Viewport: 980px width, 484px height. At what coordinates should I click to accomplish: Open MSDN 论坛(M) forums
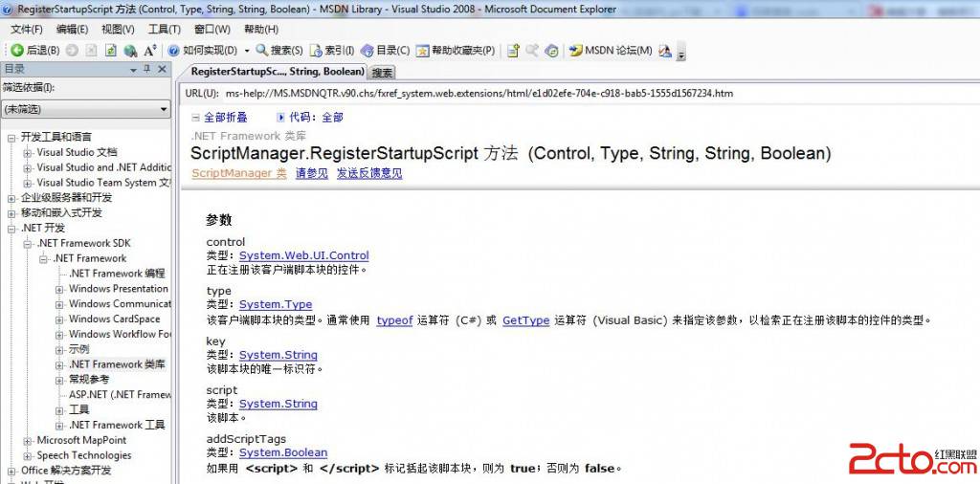(611, 51)
